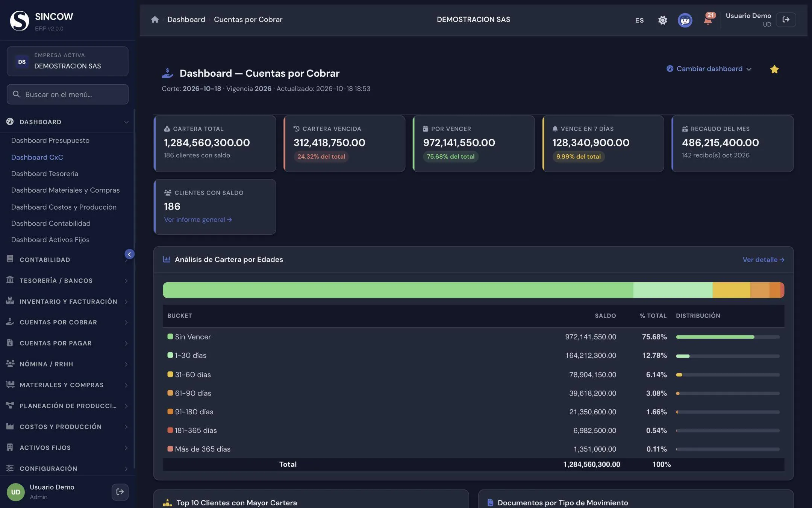The width and height of the screenshot is (812, 508).
Task: Expand the Cuentas por Cobrar sidebar section
Action: pyautogui.click(x=67, y=322)
